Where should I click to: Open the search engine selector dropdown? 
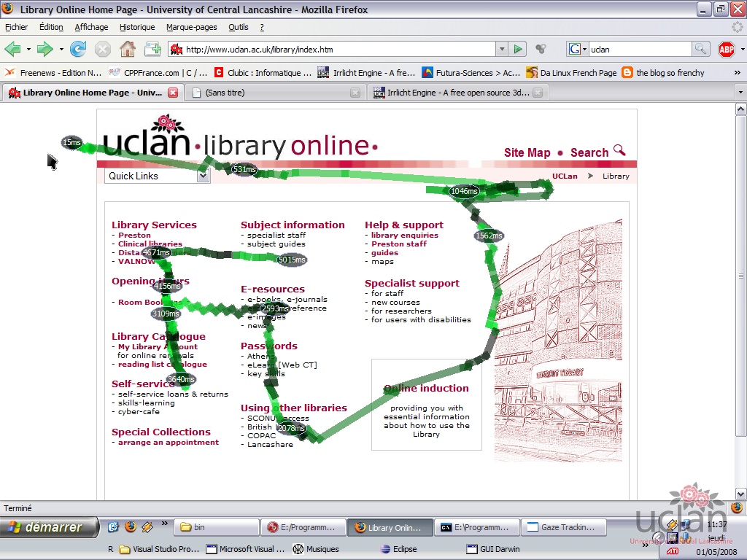tap(576, 49)
